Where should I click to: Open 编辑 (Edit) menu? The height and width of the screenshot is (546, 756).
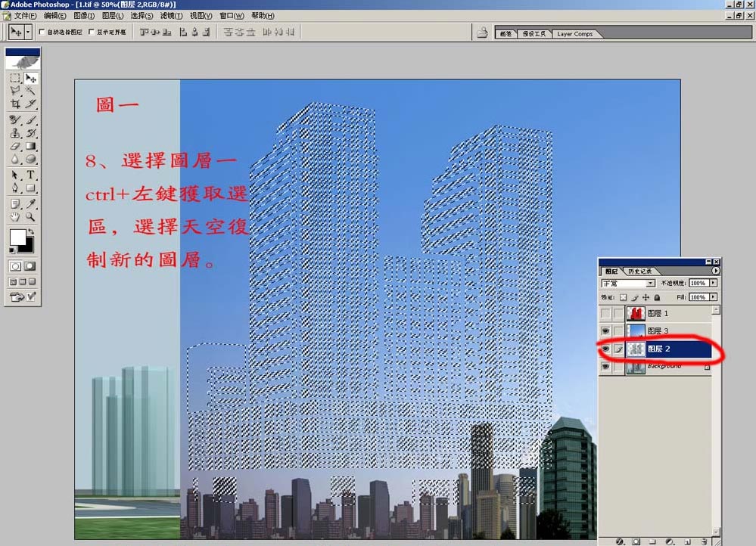click(54, 15)
